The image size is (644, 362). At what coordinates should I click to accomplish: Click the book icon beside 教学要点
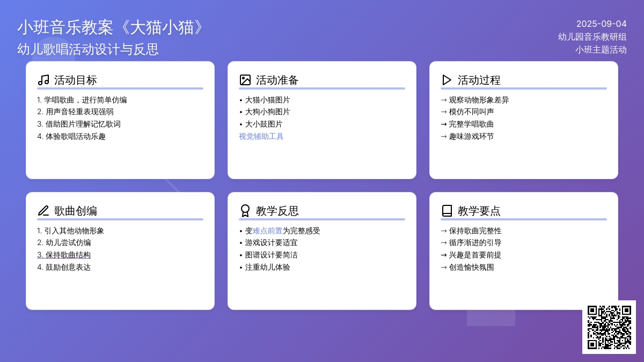click(447, 211)
